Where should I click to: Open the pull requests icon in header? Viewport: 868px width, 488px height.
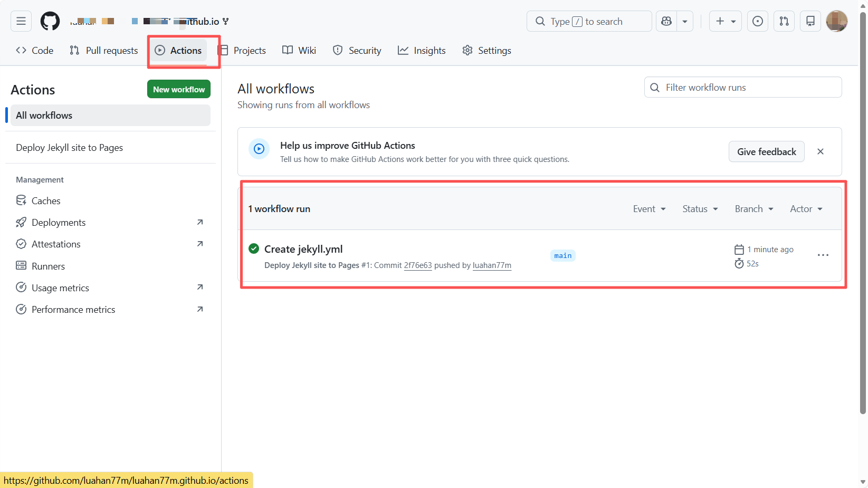tap(784, 21)
